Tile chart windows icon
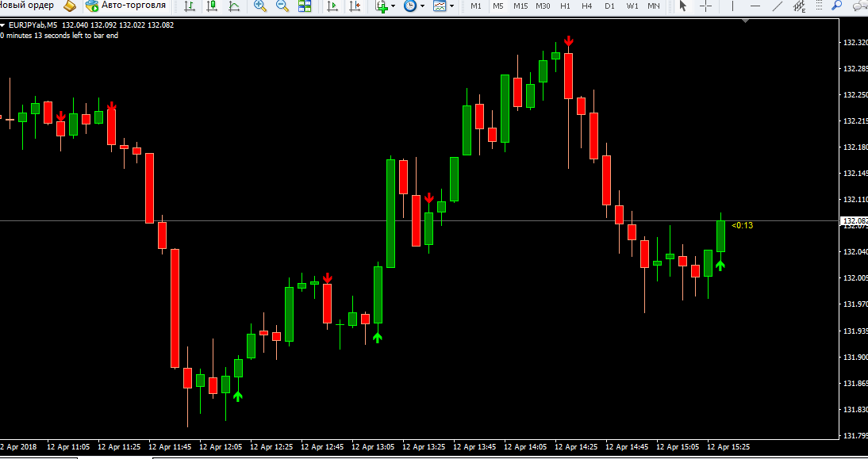The height and width of the screenshot is (459, 868). pos(304,6)
